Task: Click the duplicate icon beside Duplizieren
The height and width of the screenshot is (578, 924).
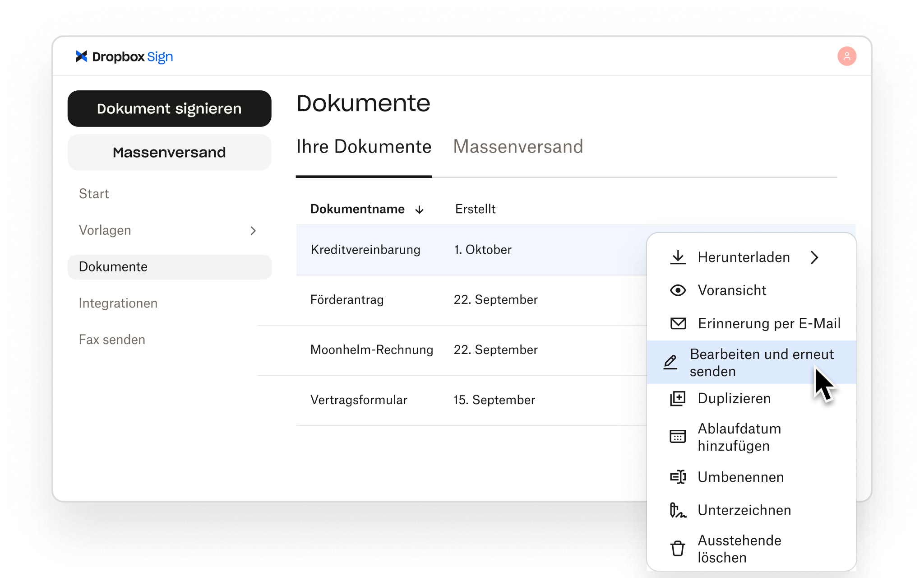Action: point(678,398)
